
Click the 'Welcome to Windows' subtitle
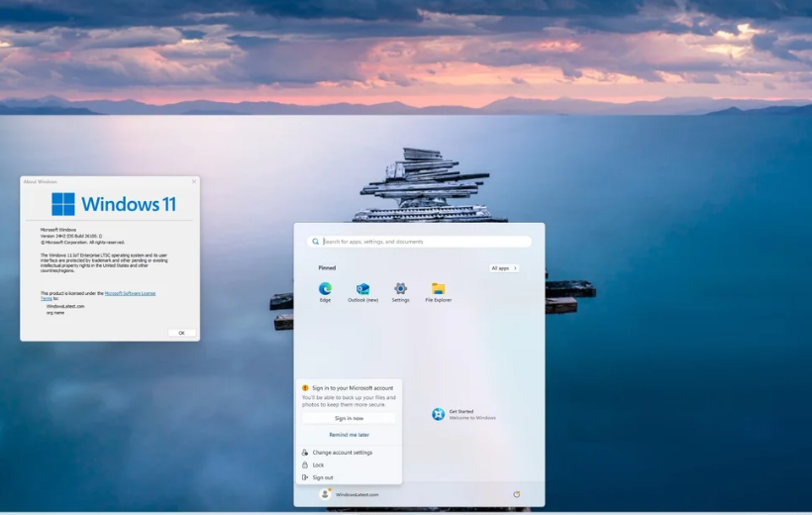point(472,418)
